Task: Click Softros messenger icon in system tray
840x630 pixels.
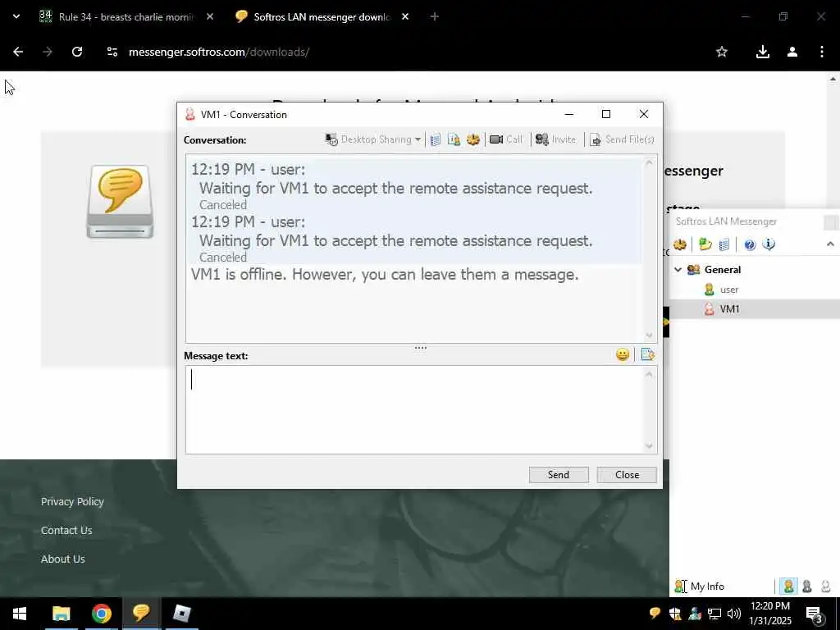Action: click(655, 614)
